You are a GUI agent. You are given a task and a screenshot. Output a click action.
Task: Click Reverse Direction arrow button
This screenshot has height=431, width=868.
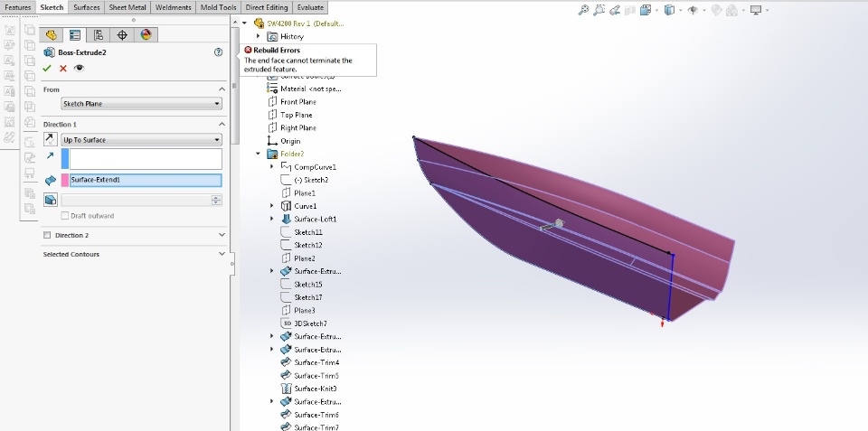coord(50,139)
